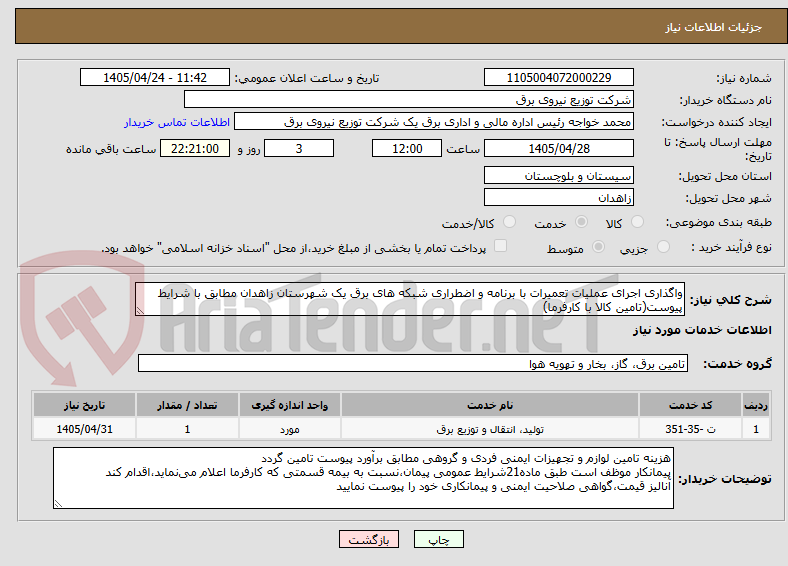Click the چاپ (print) button
788x566 pixels.
tap(438, 539)
